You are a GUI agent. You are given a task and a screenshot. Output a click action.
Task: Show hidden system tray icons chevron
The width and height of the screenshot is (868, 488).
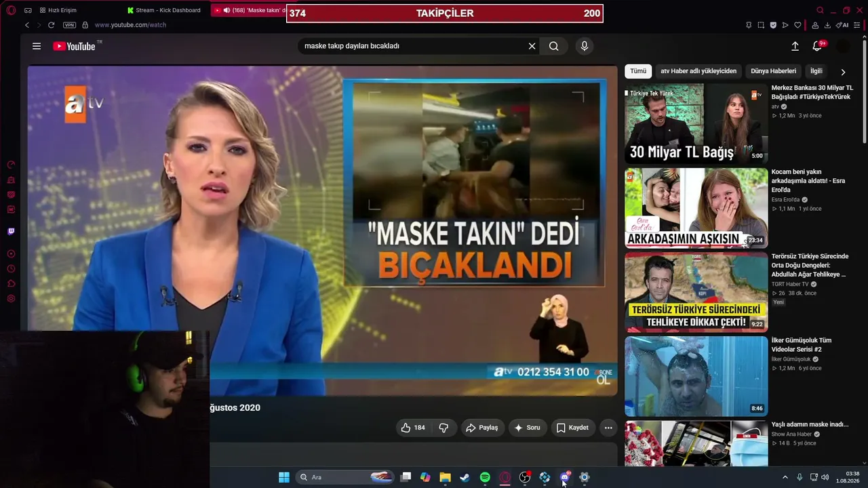tap(785, 477)
